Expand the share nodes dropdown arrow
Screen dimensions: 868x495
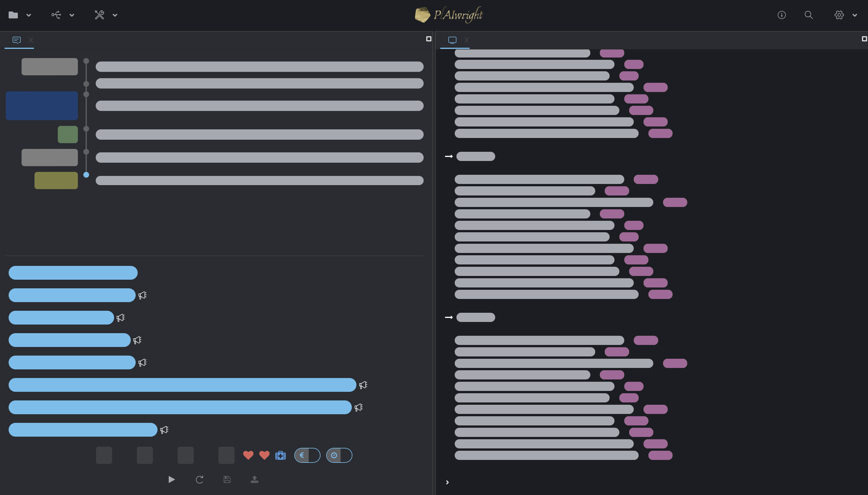click(x=72, y=15)
